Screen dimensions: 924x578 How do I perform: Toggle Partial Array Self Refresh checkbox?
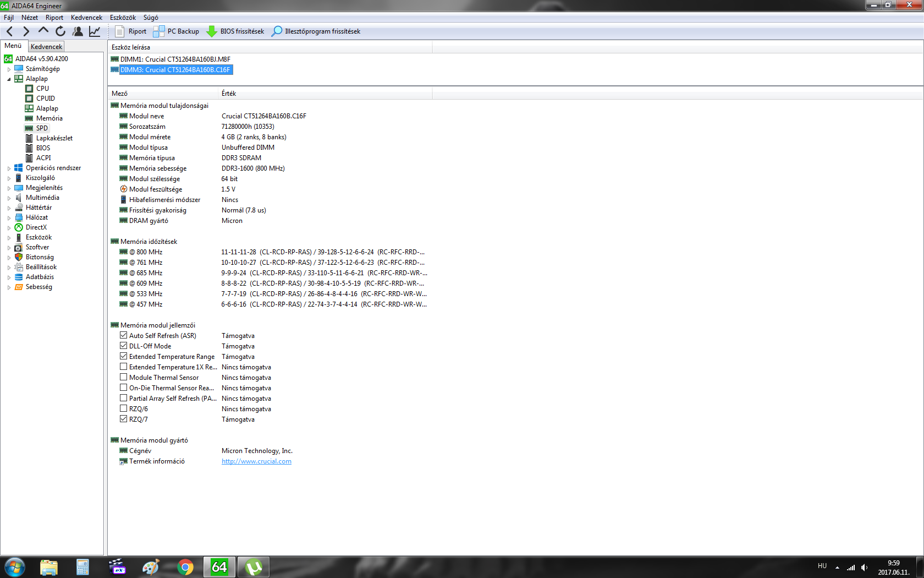[123, 398]
